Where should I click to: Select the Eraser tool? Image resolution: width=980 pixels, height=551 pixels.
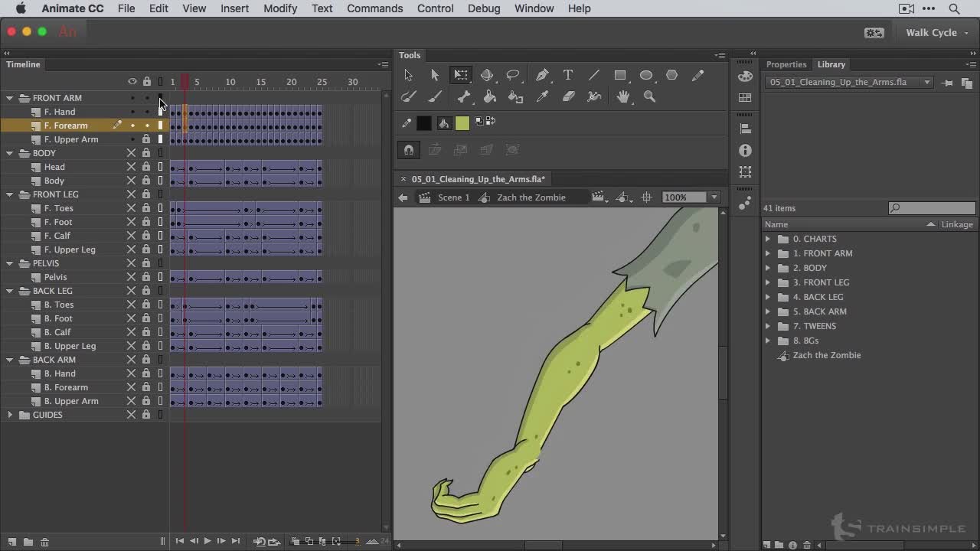click(x=568, y=96)
